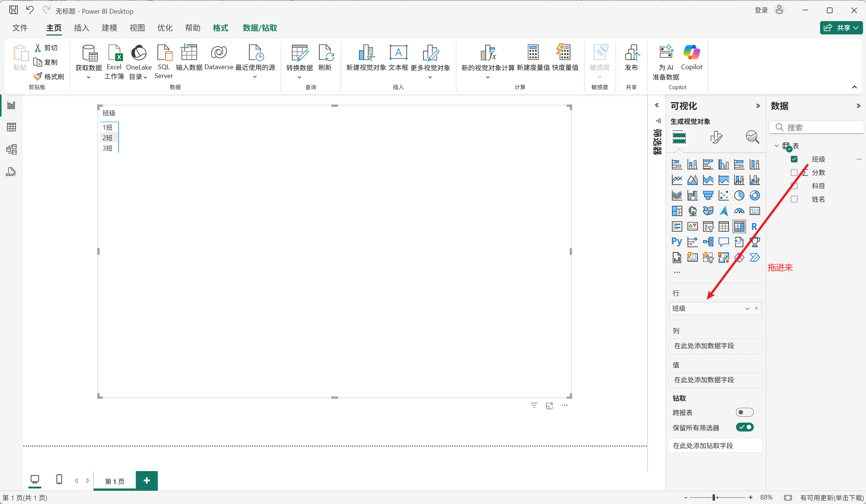Add a new page with plus button
This screenshot has height=504, width=866.
pos(147,480)
